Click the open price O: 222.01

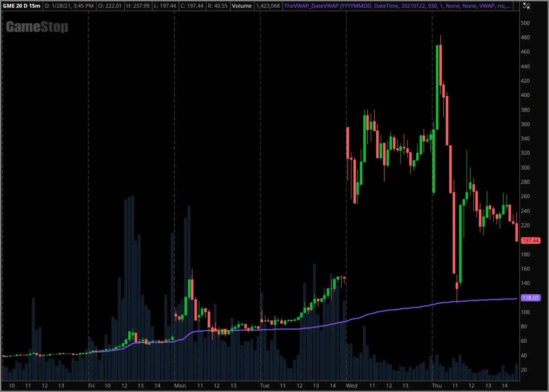click(110, 6)
